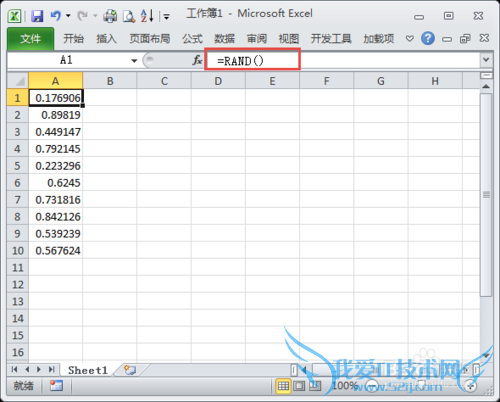Switch to Normal view icon
Viewport: 500px width, 402px height.
pos(283,386)
